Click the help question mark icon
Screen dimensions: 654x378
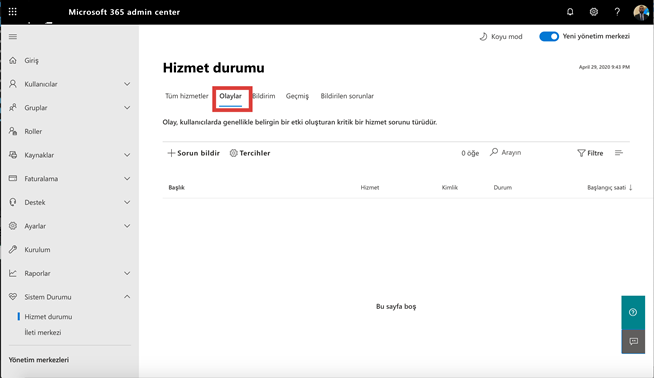coord(617,12)
